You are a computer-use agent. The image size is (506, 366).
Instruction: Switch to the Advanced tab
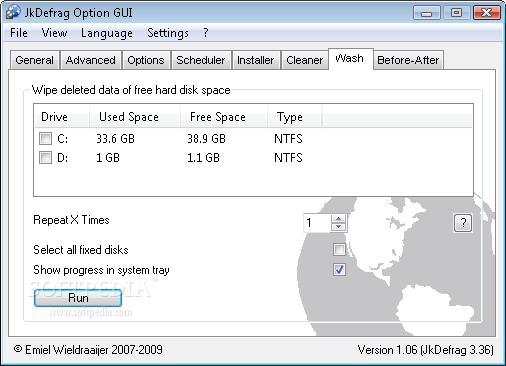coord(91,60)
